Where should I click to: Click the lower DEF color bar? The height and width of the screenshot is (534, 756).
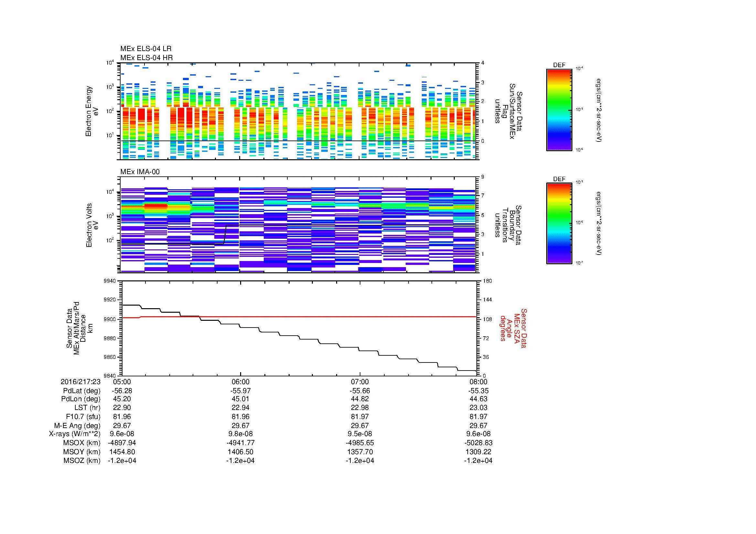pos(559,224)
